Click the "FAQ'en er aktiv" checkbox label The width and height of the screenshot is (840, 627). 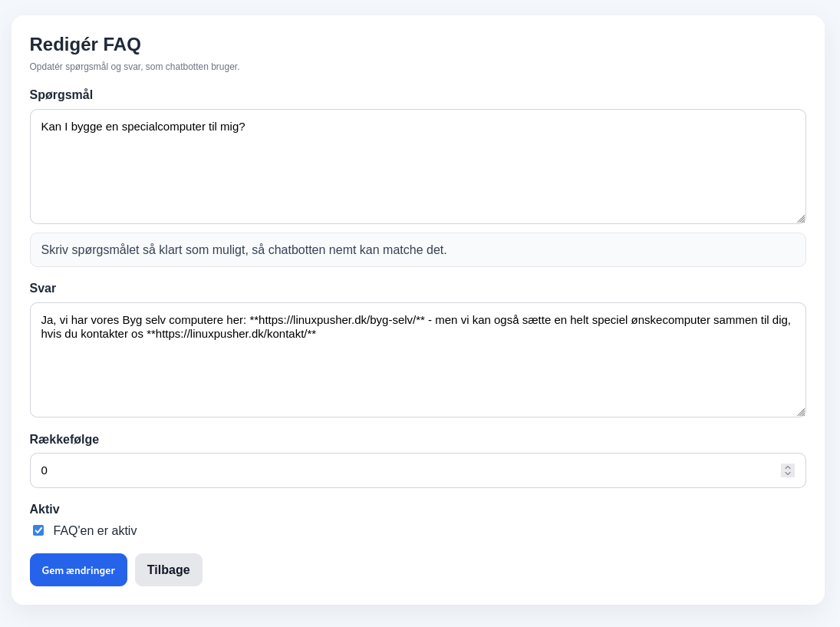coord(95,530)
